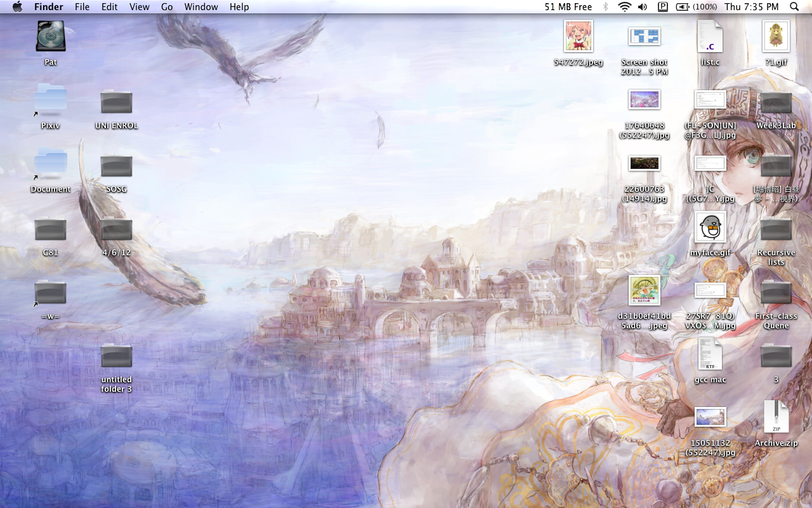Open the View menu

(140, 7)
